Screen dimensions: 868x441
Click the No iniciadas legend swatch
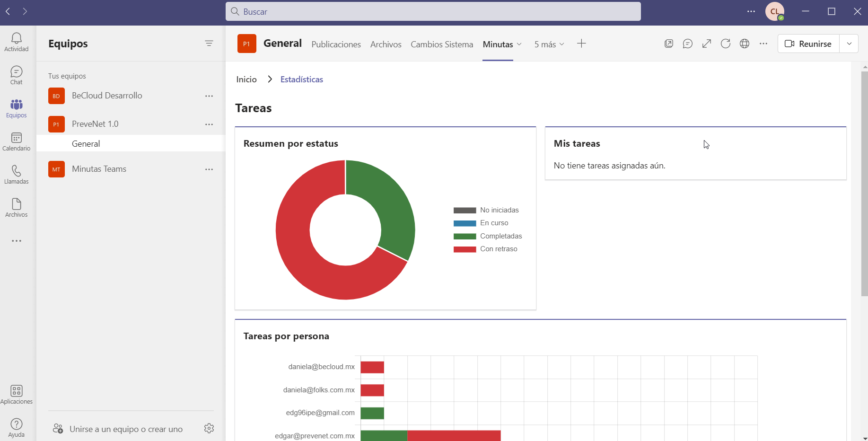(465, 210)
